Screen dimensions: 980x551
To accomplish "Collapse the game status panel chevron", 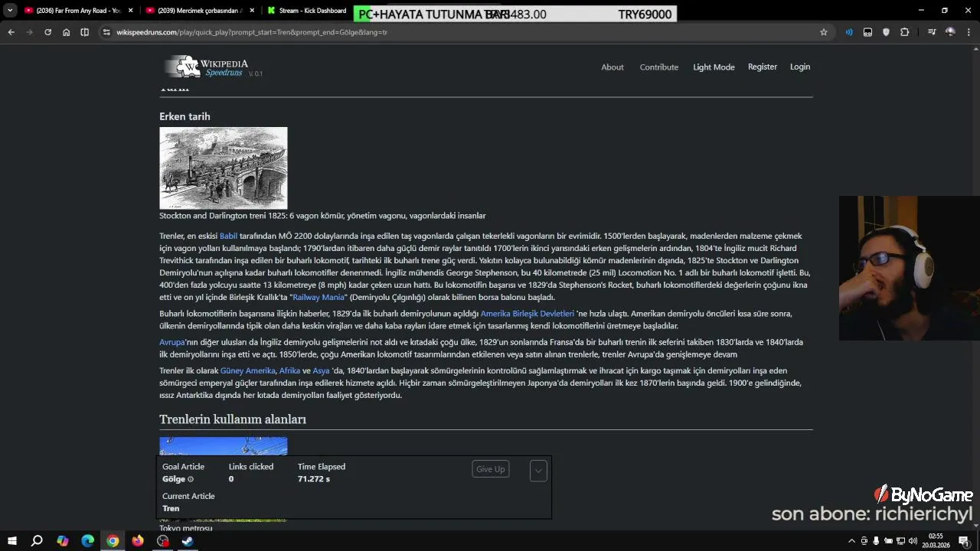I will (x=538, y=471).
